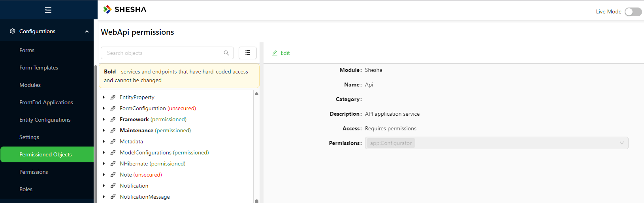This screenshot has width=644, height=203.
Task: Expand the FormConfiguration tree node
Action: coord(104,108)
